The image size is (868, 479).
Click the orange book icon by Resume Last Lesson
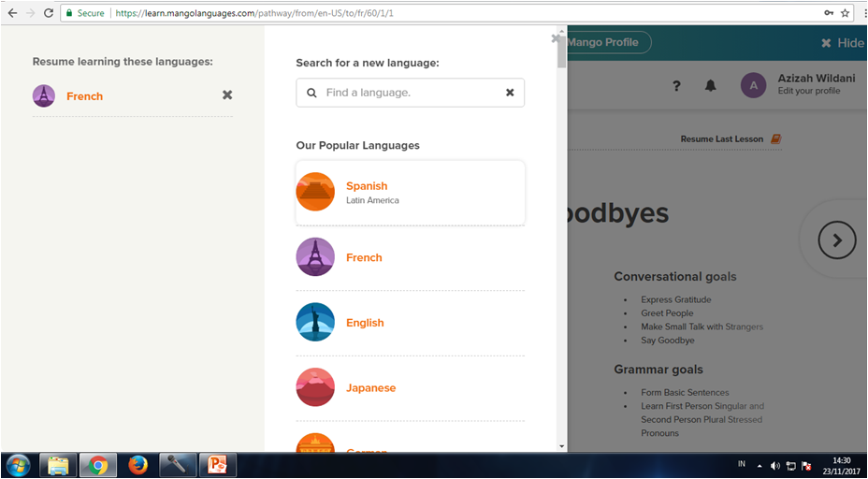(775, 139)
